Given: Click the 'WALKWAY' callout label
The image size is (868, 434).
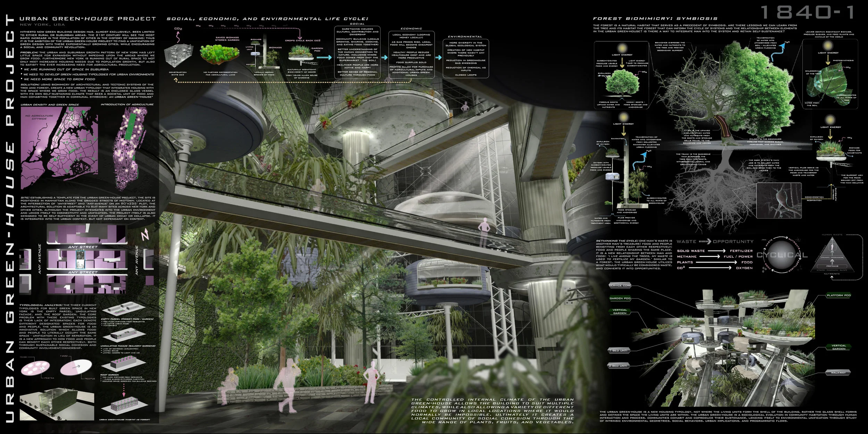Looking at the screenshot, I should [x=838, y=373].
